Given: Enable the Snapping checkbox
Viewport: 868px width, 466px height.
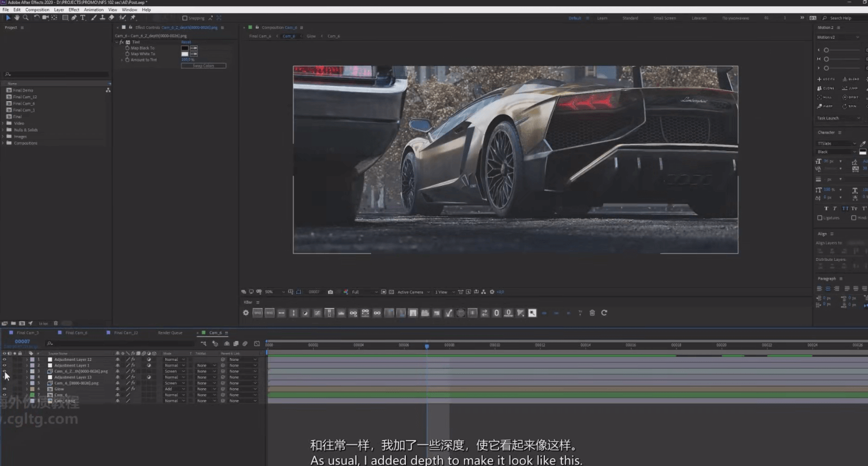Looking at the screenshot, I should [x=185, y=18].
